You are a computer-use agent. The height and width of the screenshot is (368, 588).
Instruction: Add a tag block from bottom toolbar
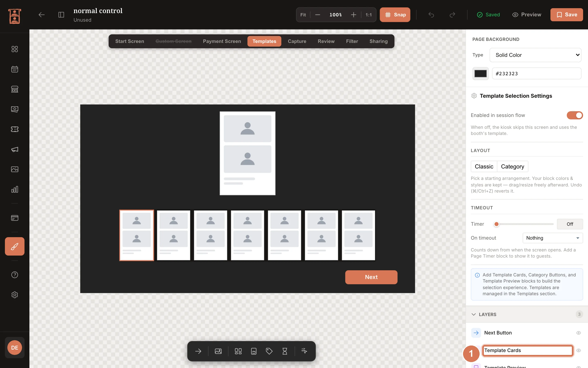269,351
